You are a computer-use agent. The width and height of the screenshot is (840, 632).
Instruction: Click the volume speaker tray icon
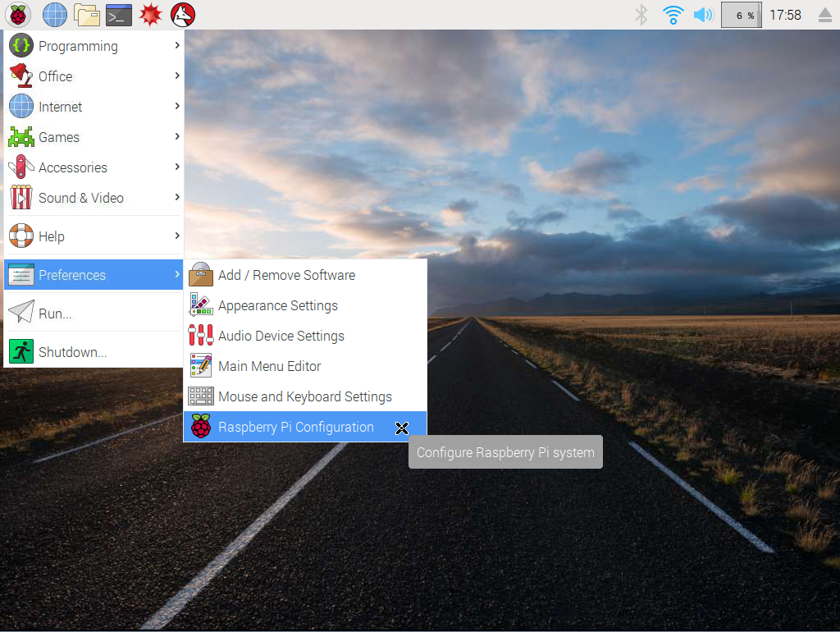coord(703,15)
